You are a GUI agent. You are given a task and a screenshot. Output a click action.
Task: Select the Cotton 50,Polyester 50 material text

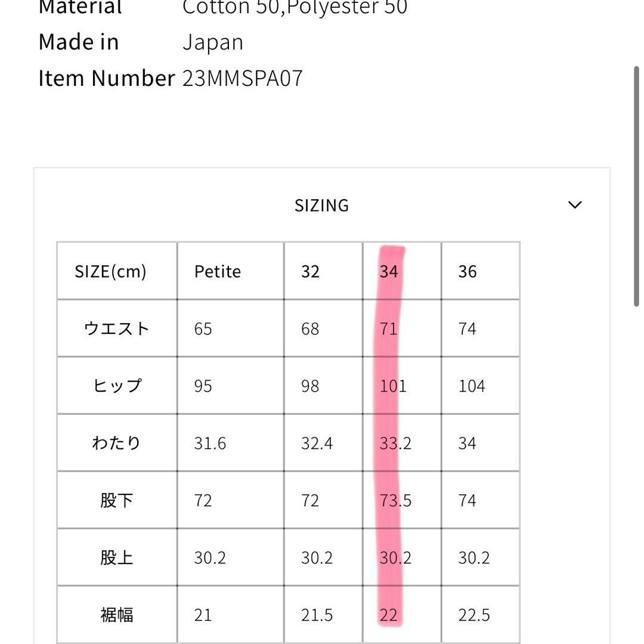click(296, 7)
